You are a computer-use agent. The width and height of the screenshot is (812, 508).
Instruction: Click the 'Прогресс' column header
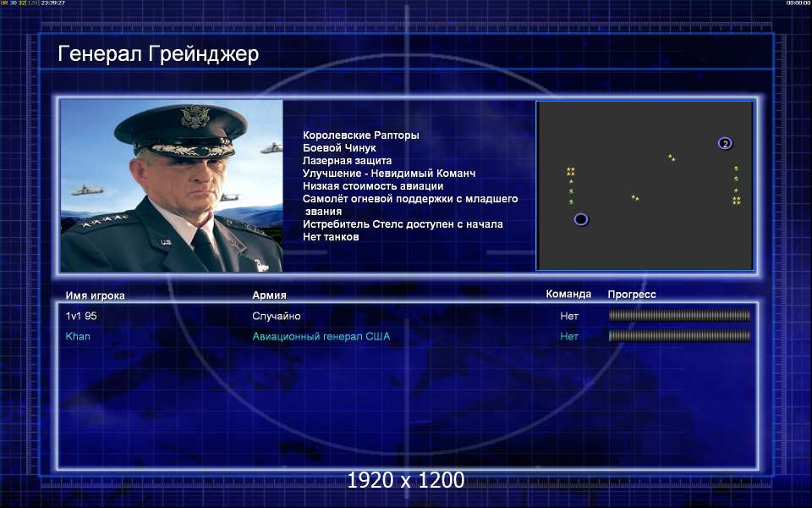(x=632, y=295)
